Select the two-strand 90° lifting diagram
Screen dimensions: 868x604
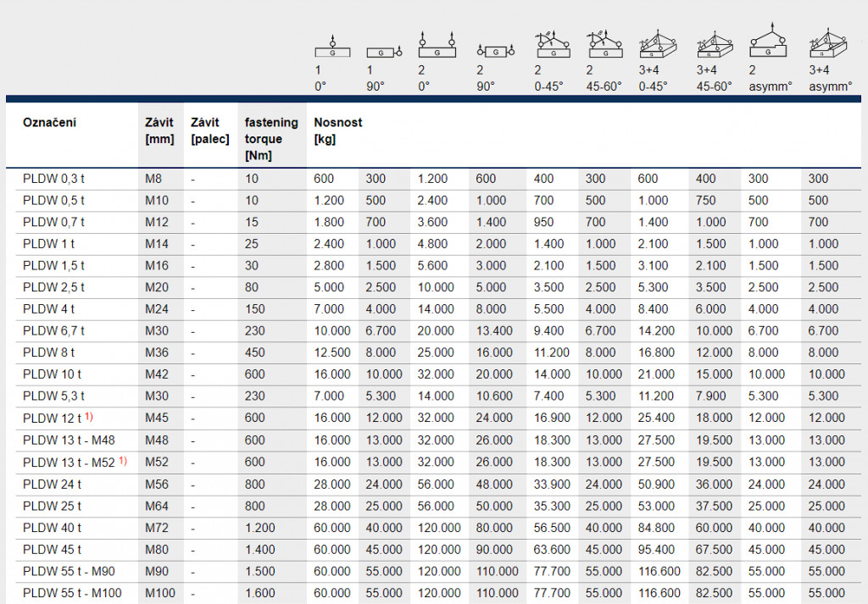pos(492,52)
